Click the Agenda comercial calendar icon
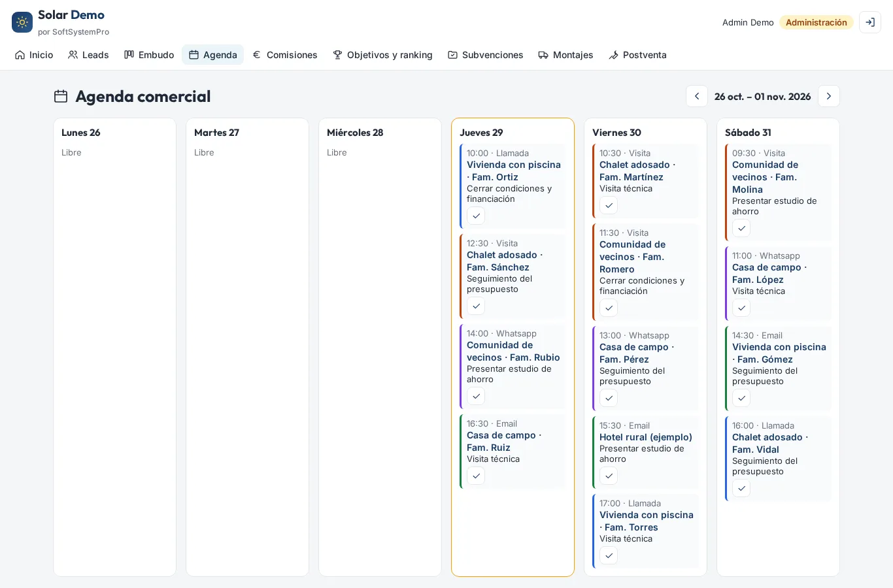Viewport: 893px width, 588px height. click(x=61, y=96)
